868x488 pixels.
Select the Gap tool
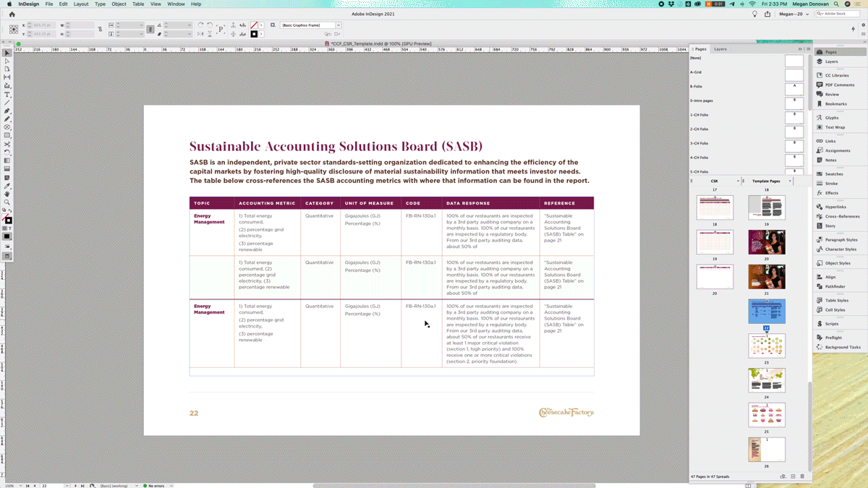pos(7,77)
